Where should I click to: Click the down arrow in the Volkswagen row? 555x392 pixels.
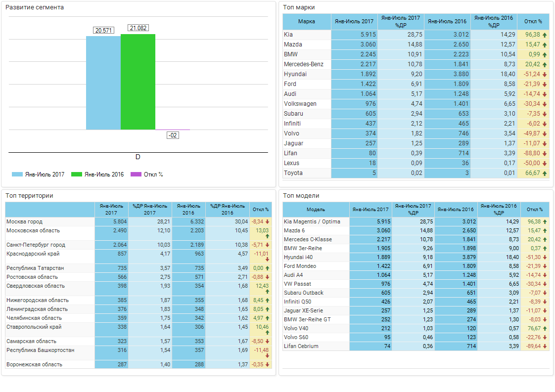click(x=545, y=104)
